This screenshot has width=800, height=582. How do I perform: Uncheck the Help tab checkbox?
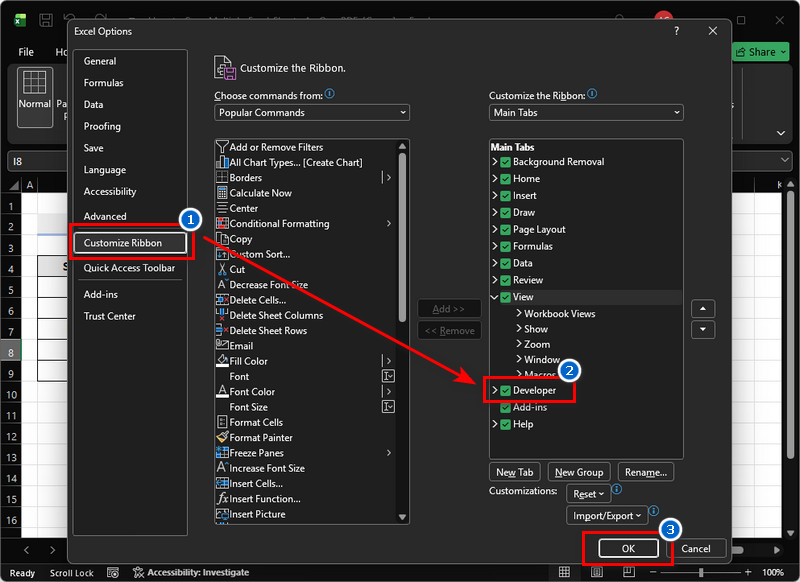(506, 424)
